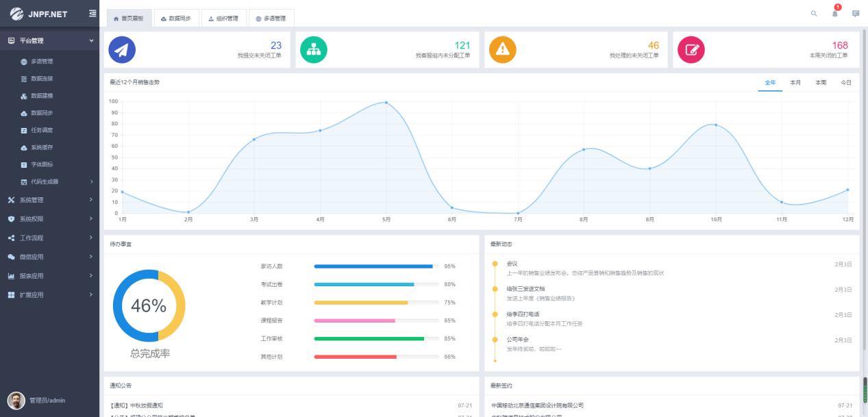The width and height of the screenshot is (868, 417).
Task: Select 字体图标 in the sidebar
Action: (41, 166)
